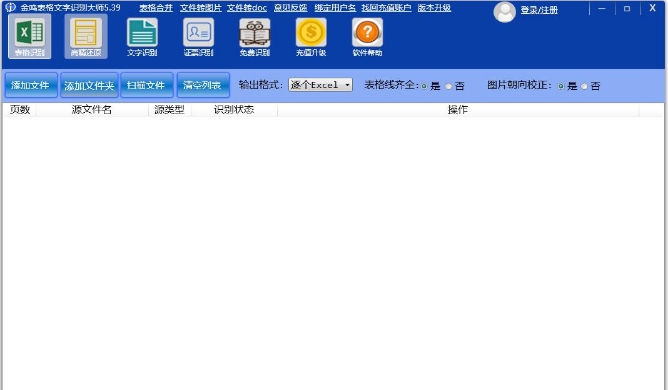
Task: Click 识别状态 column header
Action: coord(234,110)
